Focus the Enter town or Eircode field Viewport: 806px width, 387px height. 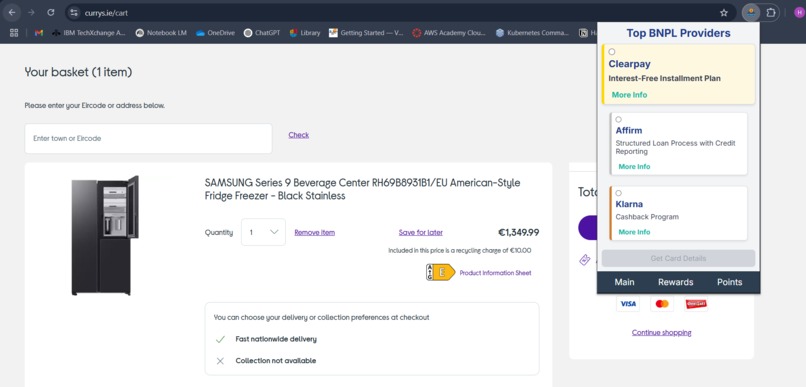pyautogui.click(x=149, y=138)
